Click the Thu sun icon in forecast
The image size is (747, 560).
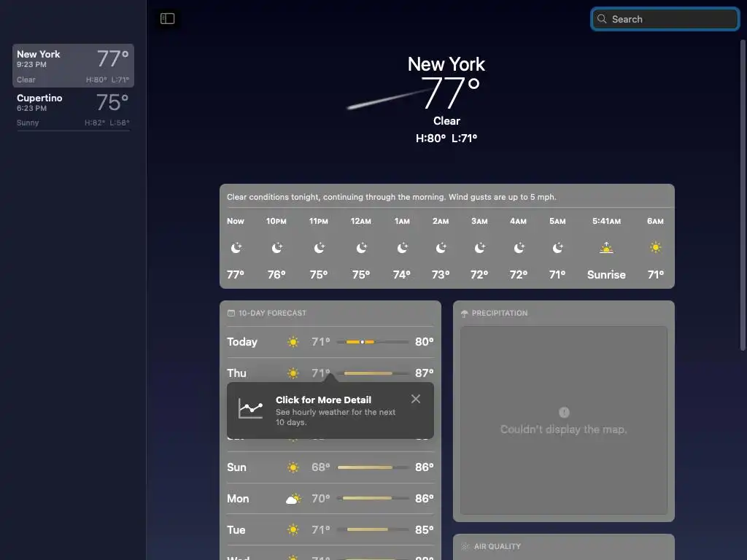293,373
